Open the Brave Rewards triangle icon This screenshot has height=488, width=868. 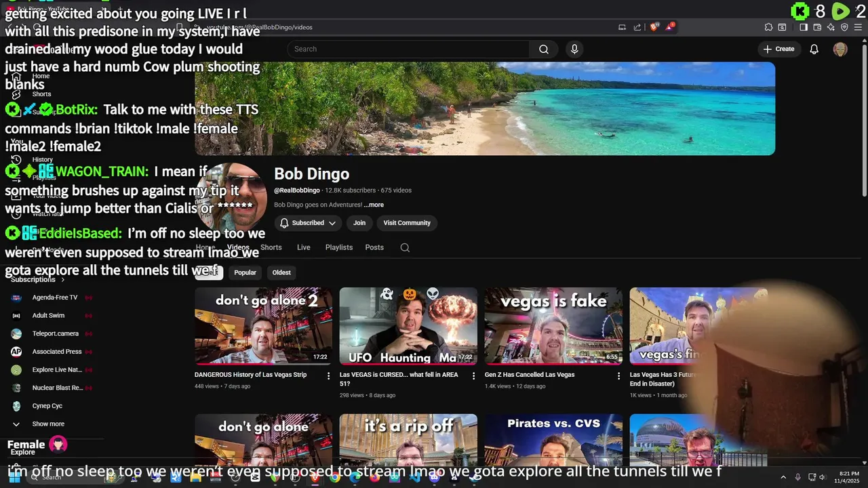tap(670, 27)
